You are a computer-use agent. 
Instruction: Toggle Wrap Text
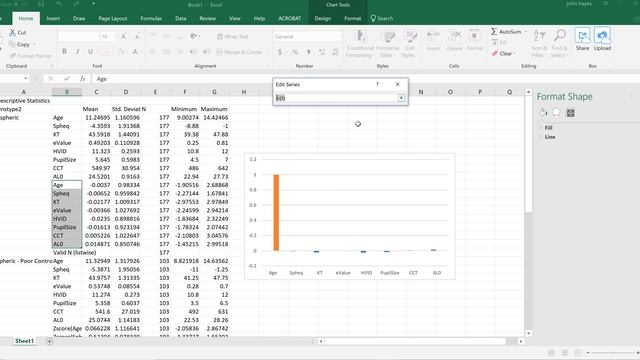pyautogui.click(x=233, y=36)
